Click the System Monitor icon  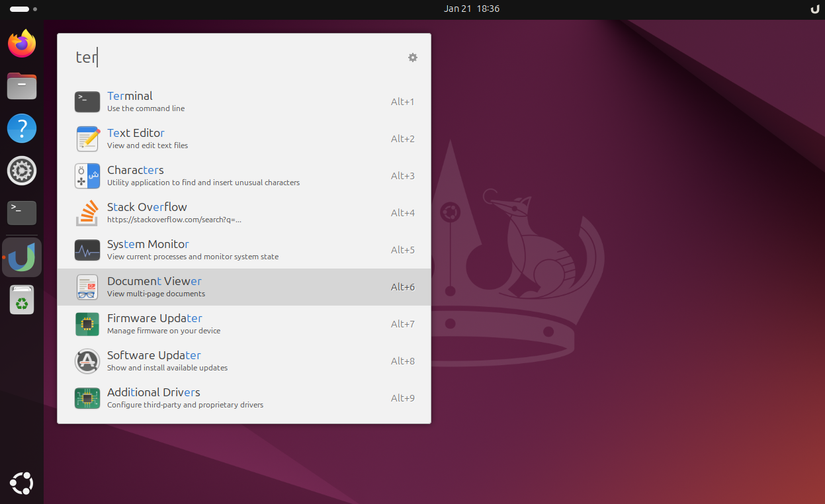[x=87, y=250]
